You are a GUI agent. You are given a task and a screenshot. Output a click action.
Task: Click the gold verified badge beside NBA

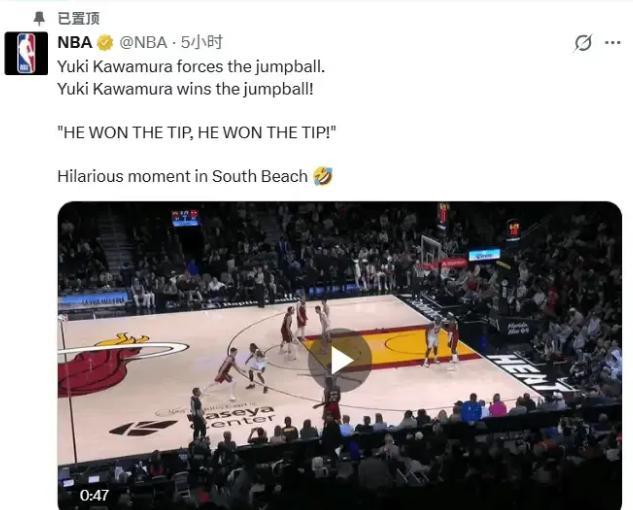[x=105, y=42]
